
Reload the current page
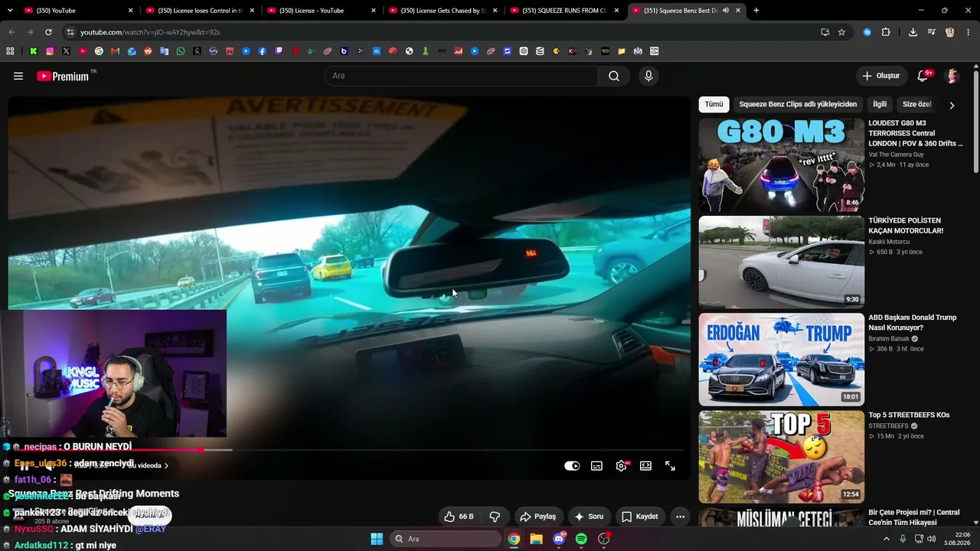coord(48,32)
